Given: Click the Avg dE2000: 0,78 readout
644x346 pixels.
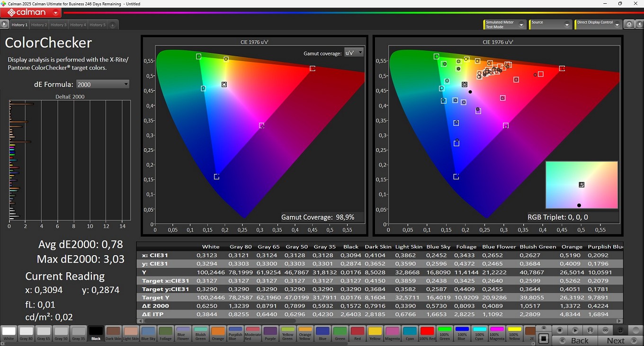Looking at the screenshot, I should [80, 244].
